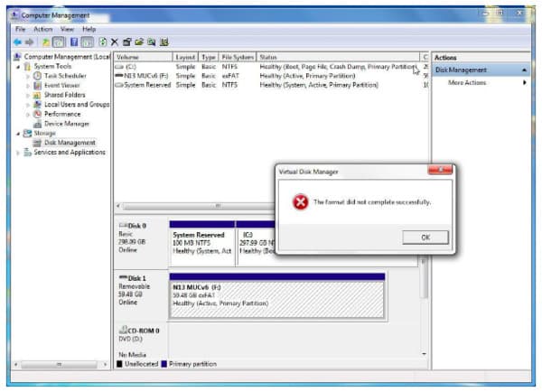The width and height of the screenshot is (542, 392).
Task: Click the Open folder toolbar icon
Action: 139,42
